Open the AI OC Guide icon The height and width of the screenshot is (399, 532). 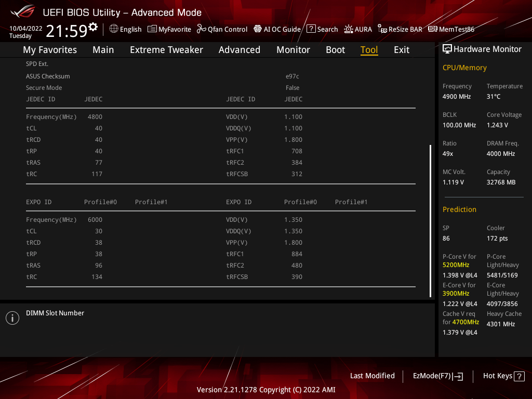pos(258,29)
